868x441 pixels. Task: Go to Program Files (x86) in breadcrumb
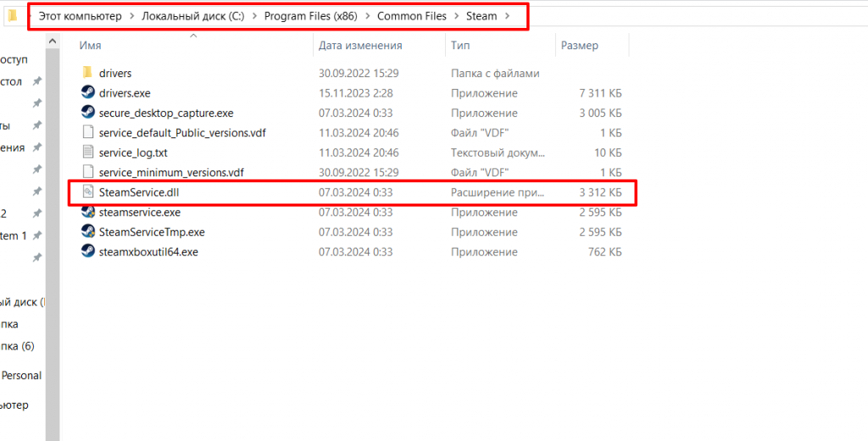pyautogui.click(x=310, y=16)
